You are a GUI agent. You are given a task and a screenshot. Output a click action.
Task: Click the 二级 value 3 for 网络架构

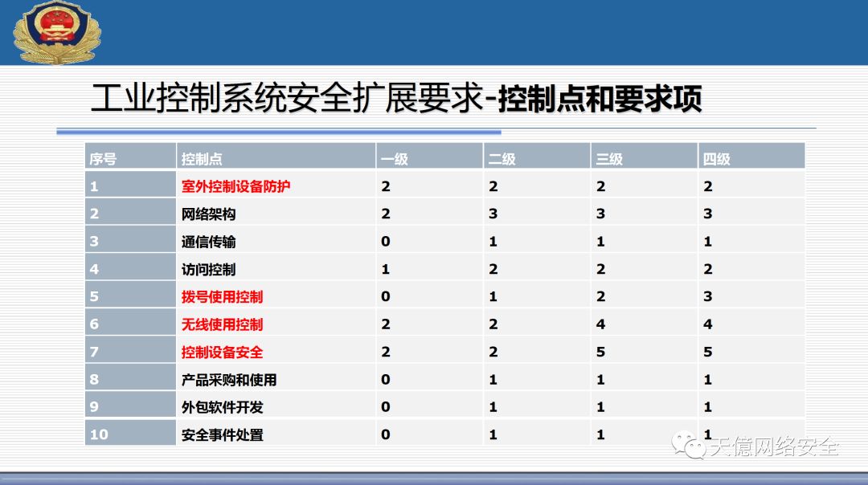[493, 214]
